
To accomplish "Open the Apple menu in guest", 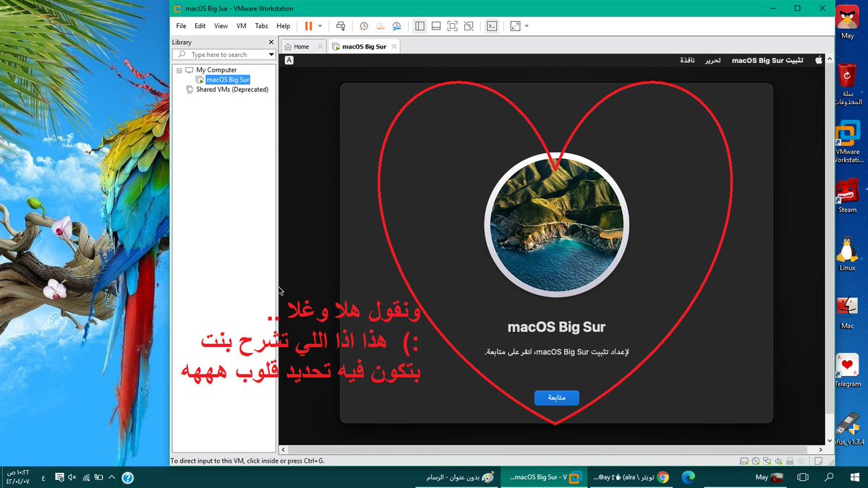I will tap(819, 60).
